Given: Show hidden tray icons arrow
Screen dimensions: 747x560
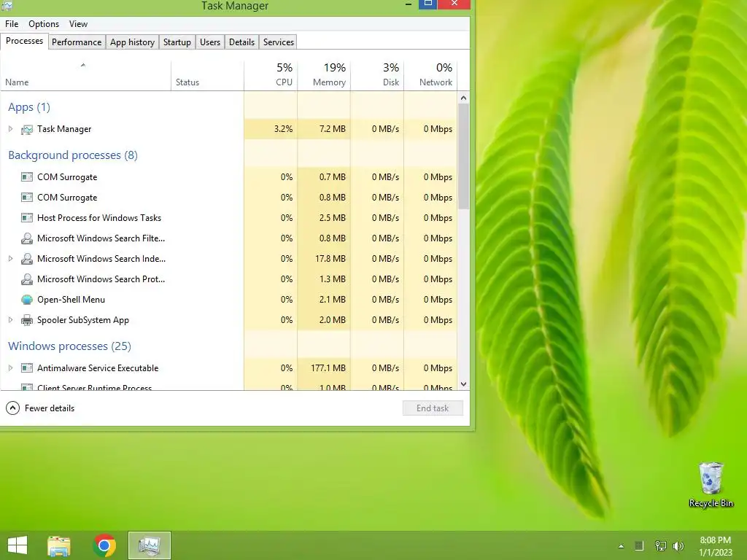Looking at the screenshot, I should (x=621, y=547).
